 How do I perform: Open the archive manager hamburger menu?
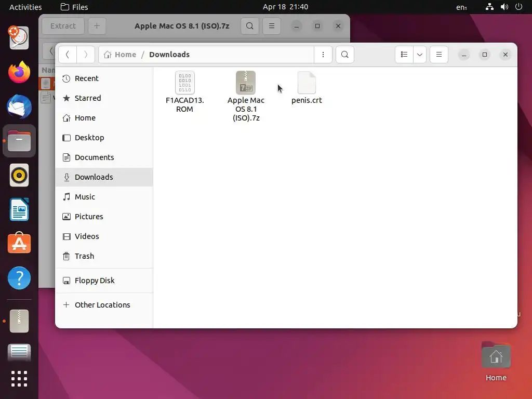point(272,26)
